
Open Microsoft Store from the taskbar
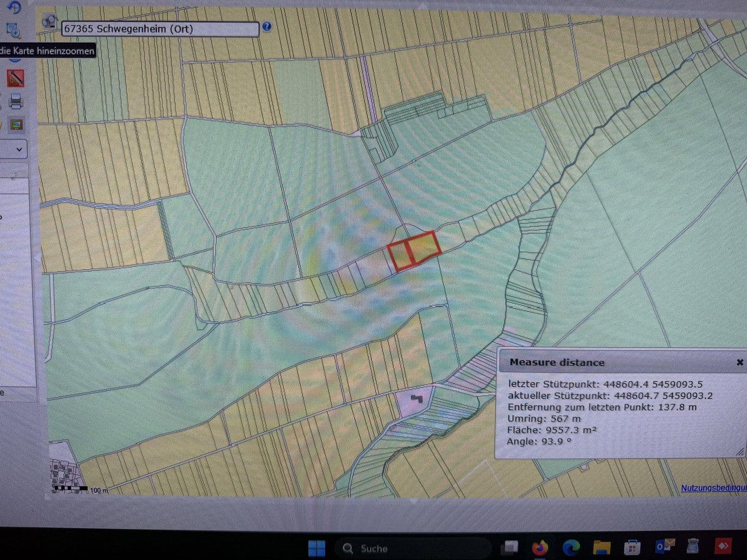[631, 548]
